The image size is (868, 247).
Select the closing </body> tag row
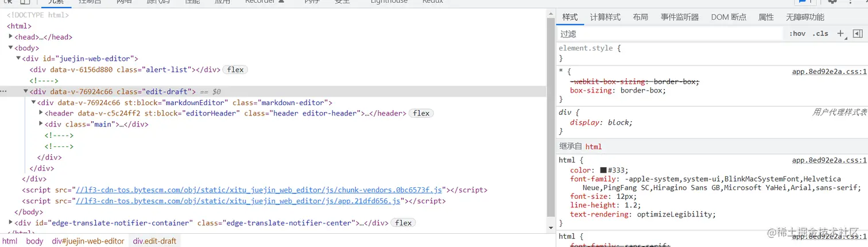pos(273,212)
